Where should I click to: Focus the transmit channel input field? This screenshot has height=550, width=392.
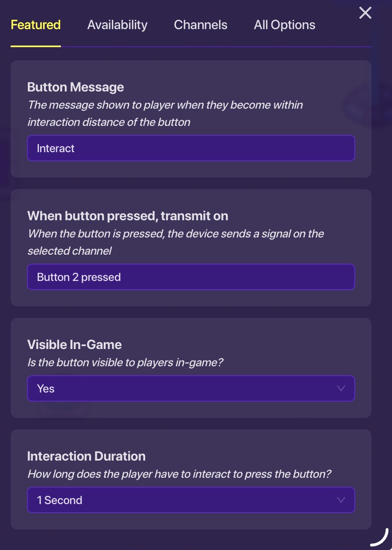coord(191,277)
